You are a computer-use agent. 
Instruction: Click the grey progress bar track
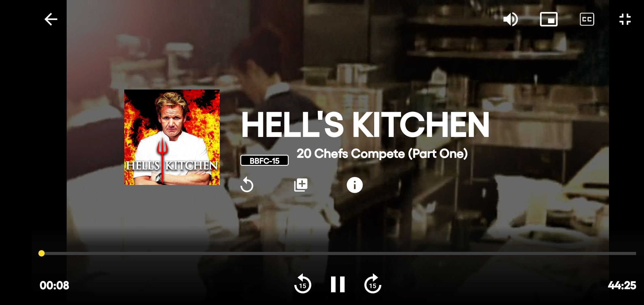click(339, 253)
